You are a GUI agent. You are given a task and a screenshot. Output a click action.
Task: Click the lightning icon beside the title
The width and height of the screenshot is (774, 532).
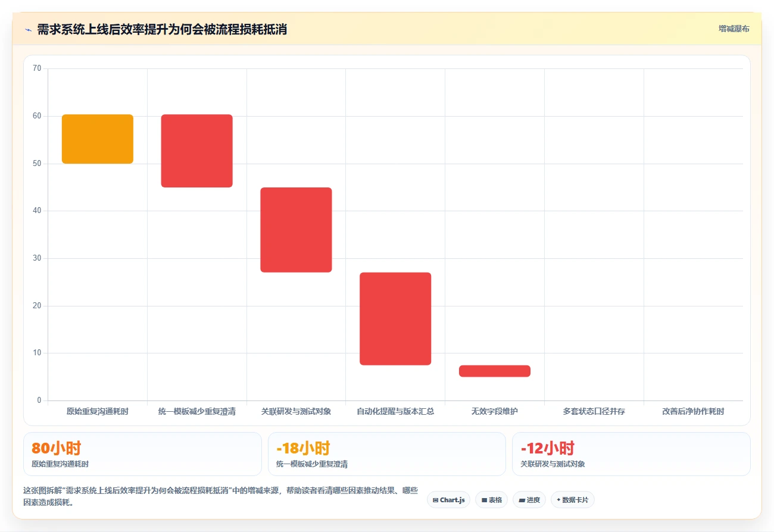point(28,30)
